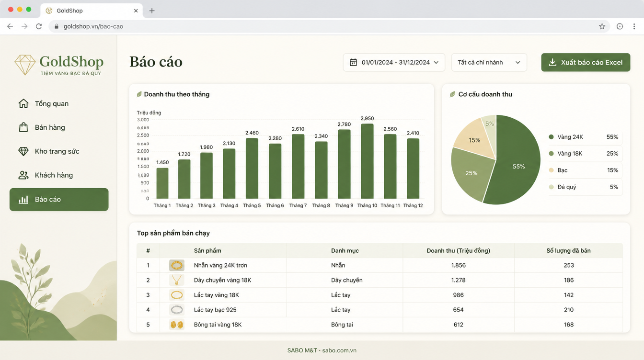Reload the page with the refresh icon
Screen dimensions: 644x360
39,26
